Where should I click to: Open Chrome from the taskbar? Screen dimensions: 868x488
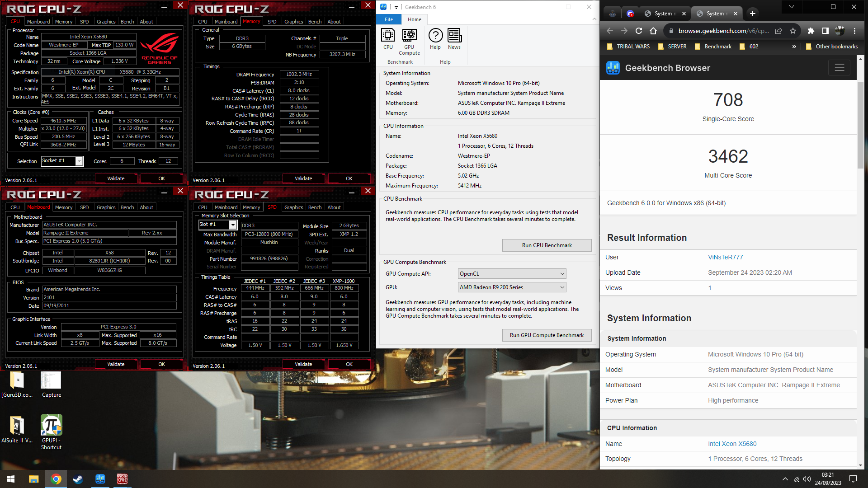point(56,479)
